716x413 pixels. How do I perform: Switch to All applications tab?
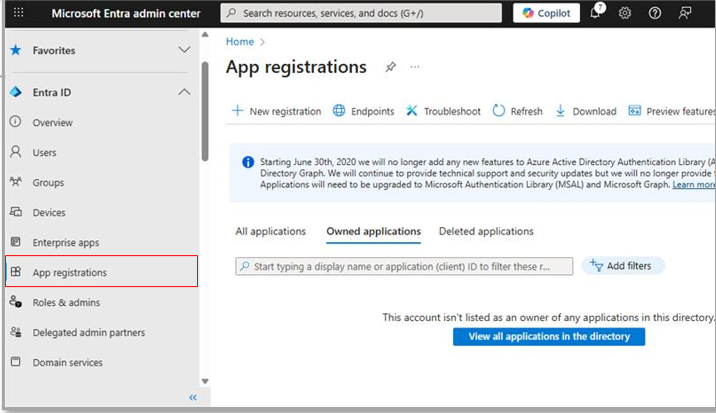(270, 231)
